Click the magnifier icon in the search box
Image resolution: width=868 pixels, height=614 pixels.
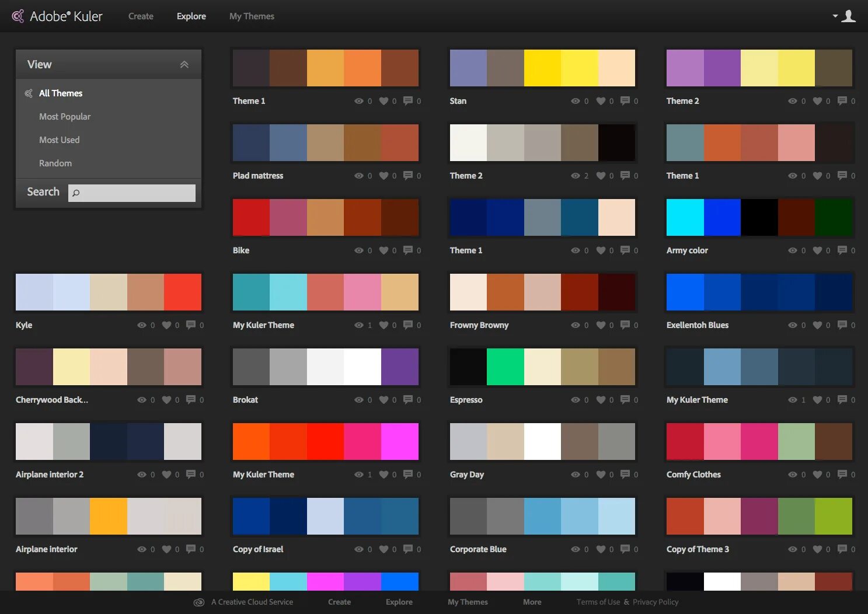click(x=76, y=193)
